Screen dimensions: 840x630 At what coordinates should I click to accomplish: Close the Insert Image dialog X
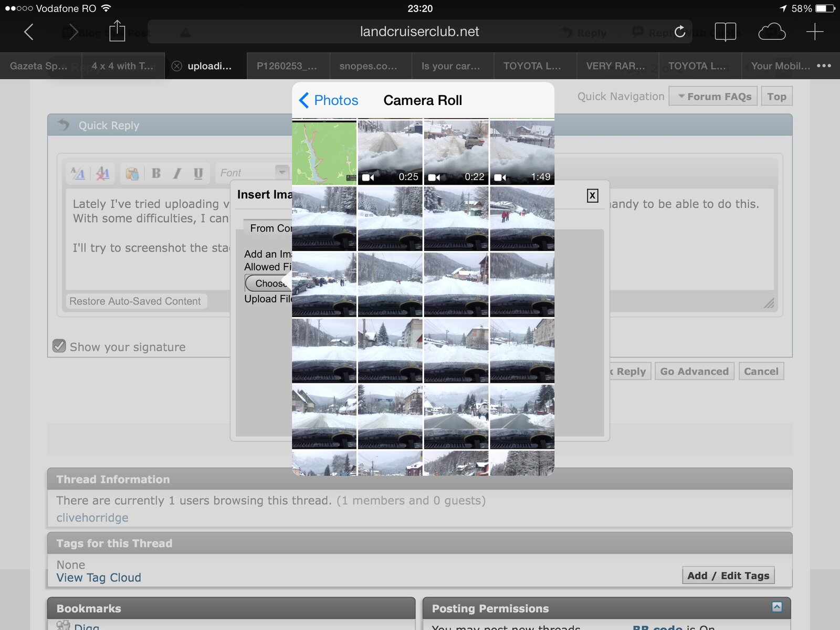point(592,196)
